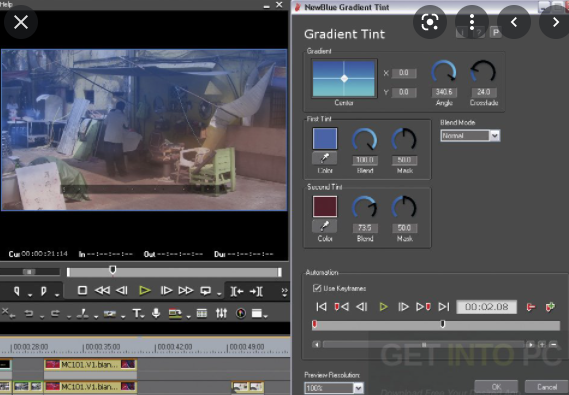Toggle the Use Keyframes checkbox
This screenshot has width=569, height=395.
tap(317, 288)
